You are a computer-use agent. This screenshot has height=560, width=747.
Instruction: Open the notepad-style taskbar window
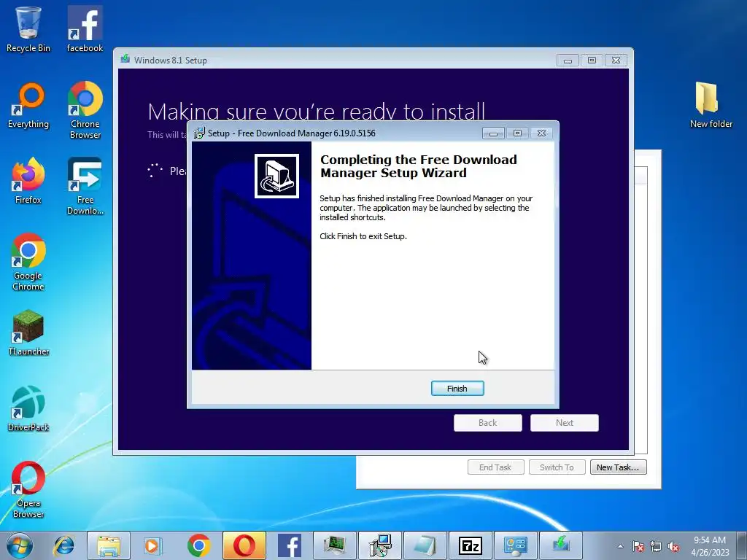(x=425, y=545)
